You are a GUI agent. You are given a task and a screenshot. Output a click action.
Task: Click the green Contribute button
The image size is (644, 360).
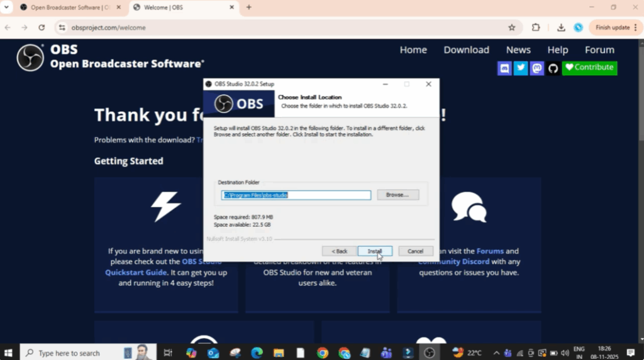tap(589, 68)
